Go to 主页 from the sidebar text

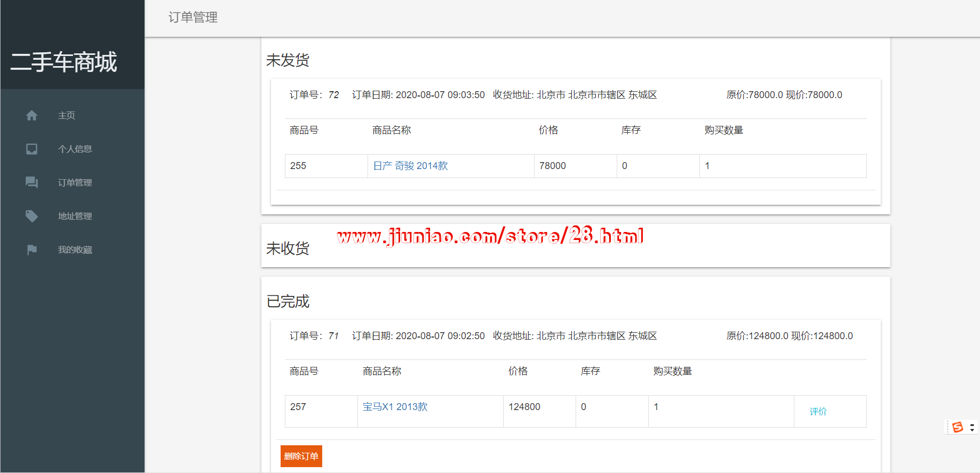(x=67, y=116)
